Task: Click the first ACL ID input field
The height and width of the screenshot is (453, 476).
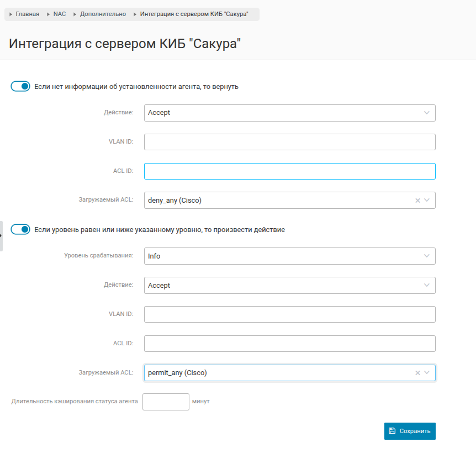Action: click(x=289, y=171)
